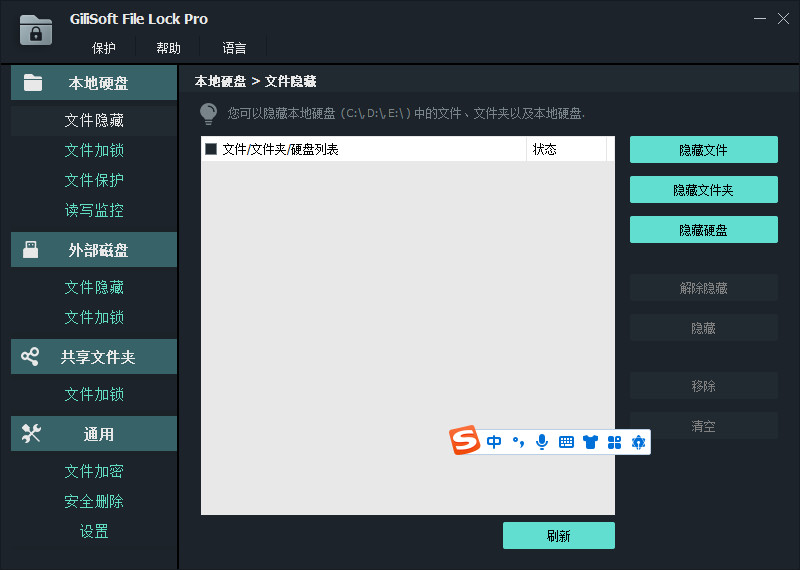This screenshot has height=570, width=800.
Task: Click the 本地硬盘 > 文件隐藏 breadcrumb text
Action: point(256,81)
